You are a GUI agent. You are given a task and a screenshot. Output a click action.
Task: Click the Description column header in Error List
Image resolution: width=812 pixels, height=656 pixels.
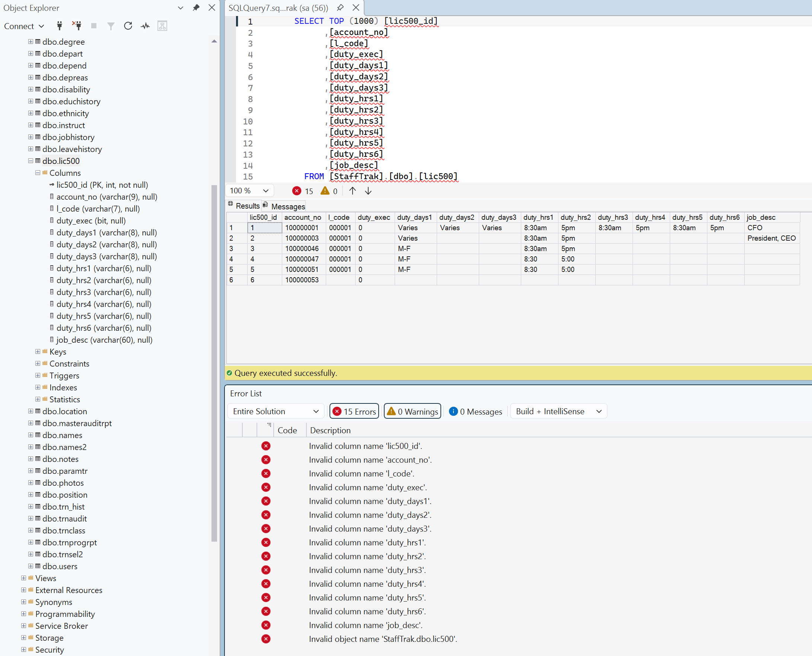pos(330,430)
